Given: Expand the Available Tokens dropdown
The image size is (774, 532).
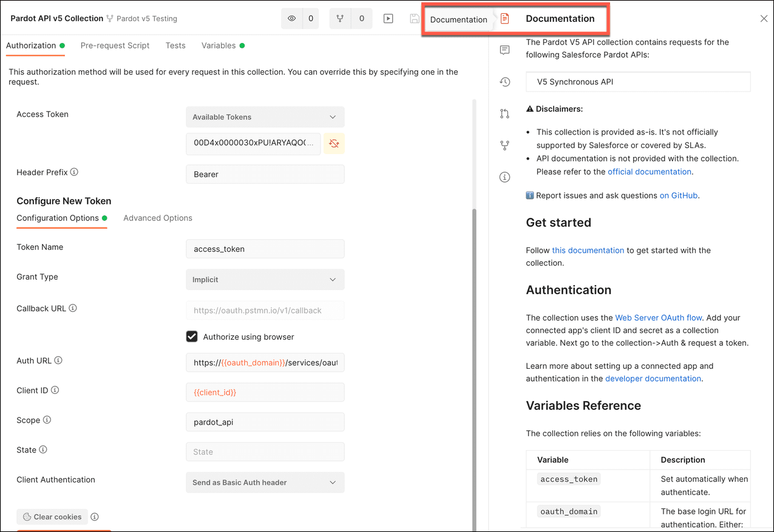Looking at the screenshot, I should [265, 117].
